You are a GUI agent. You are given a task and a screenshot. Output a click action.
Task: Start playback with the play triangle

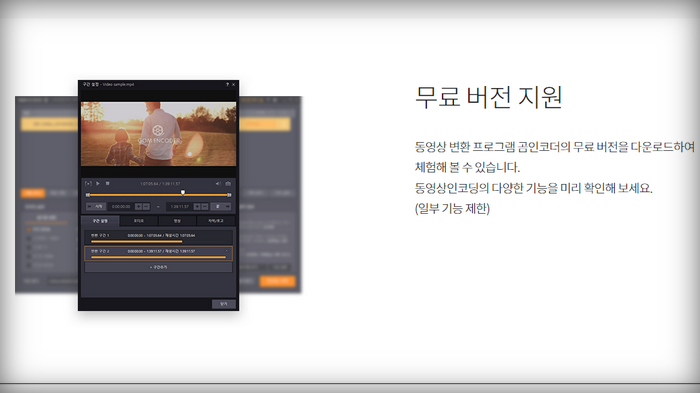tap(98, 184)
